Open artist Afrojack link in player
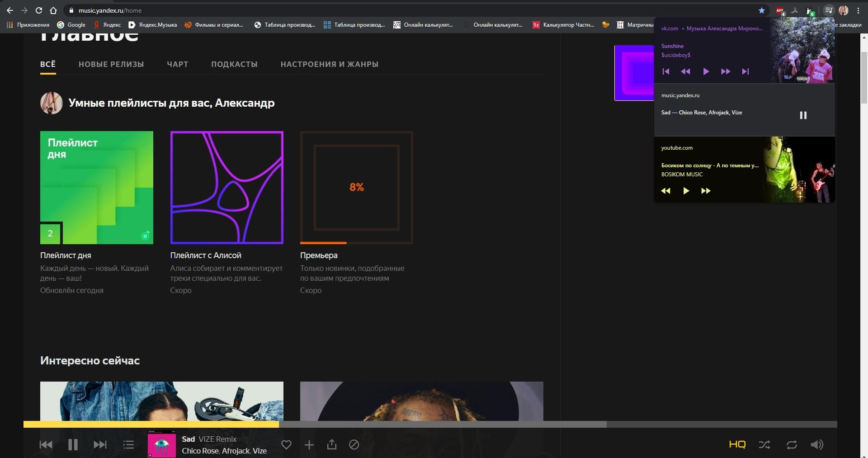Image resolution: width=868 pixels, height=458 pixels. pyautogui.click(x=236, y=451)
